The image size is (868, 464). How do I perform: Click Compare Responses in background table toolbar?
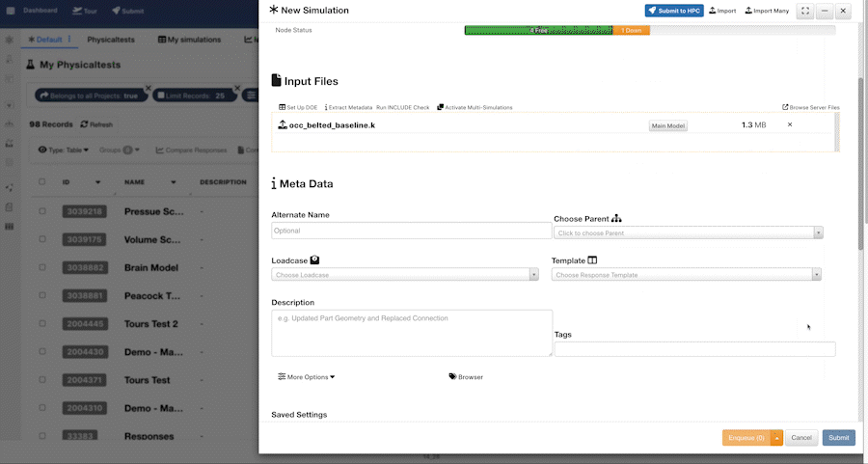click(x=191, y=150)
